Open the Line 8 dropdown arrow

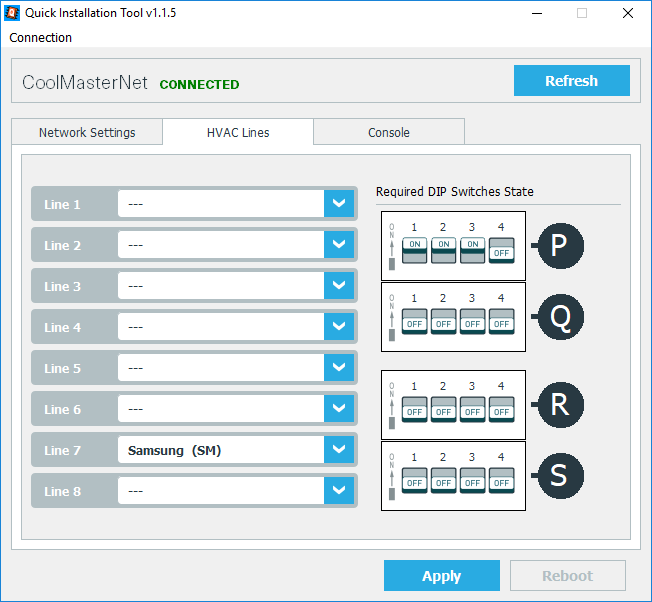(x=340, y=491)
